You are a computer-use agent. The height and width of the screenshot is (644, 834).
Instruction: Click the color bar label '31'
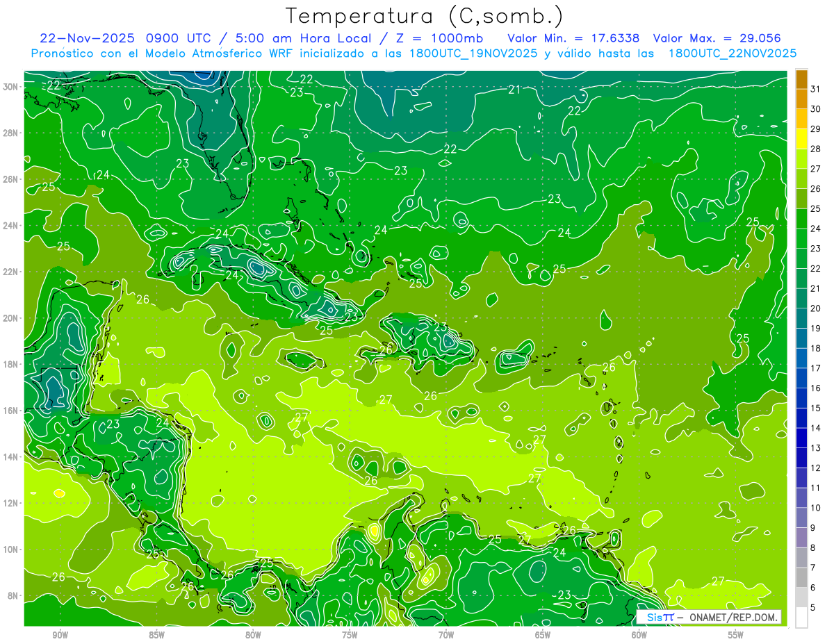click(x=816, y=89)
